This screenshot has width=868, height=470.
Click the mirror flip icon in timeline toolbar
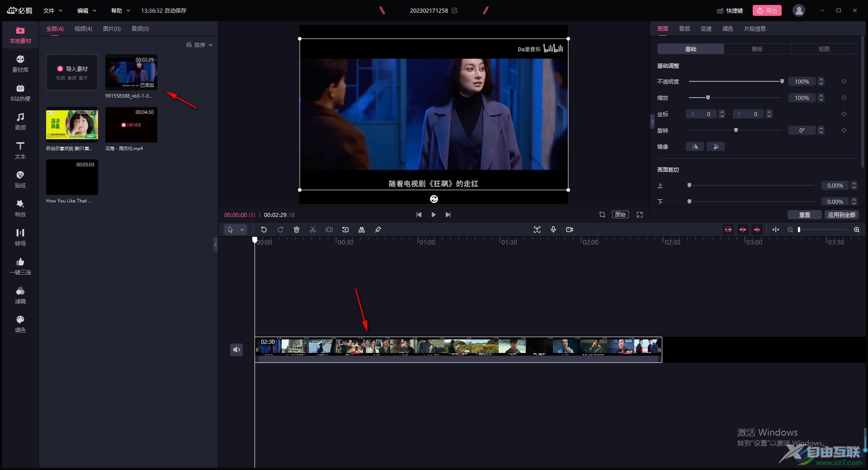[362, 230]
